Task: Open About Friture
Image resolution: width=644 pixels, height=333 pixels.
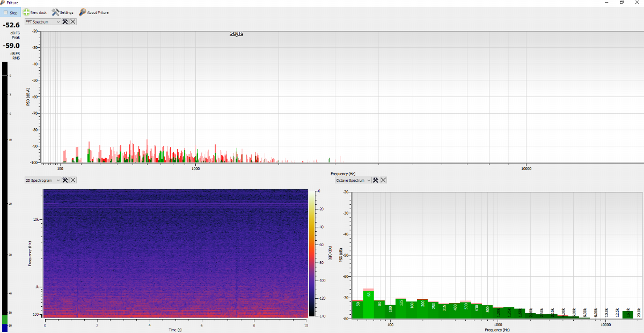Action: point(94,12)
